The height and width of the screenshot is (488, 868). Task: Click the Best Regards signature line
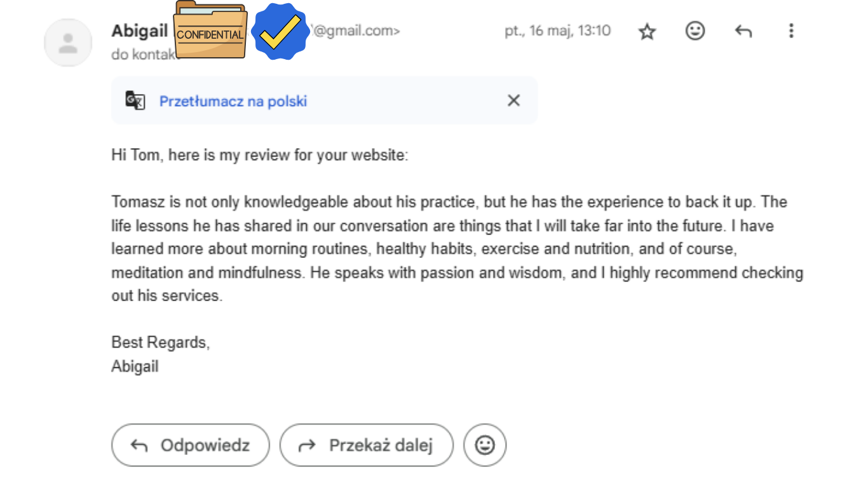click(161, 342)
